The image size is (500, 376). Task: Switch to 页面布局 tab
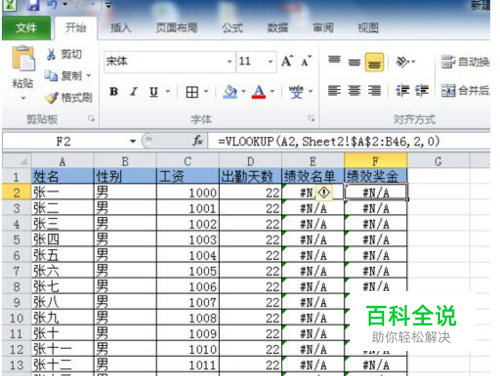point(177,28)
